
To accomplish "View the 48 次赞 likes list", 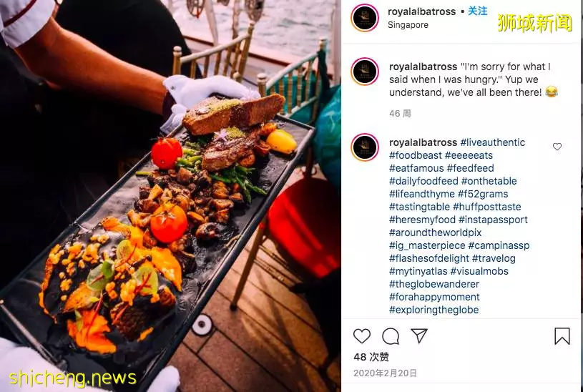I will [x=371, y=357].
